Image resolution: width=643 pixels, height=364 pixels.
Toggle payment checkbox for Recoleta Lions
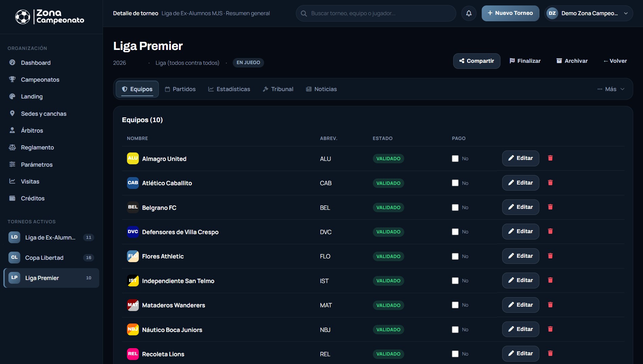455,354
